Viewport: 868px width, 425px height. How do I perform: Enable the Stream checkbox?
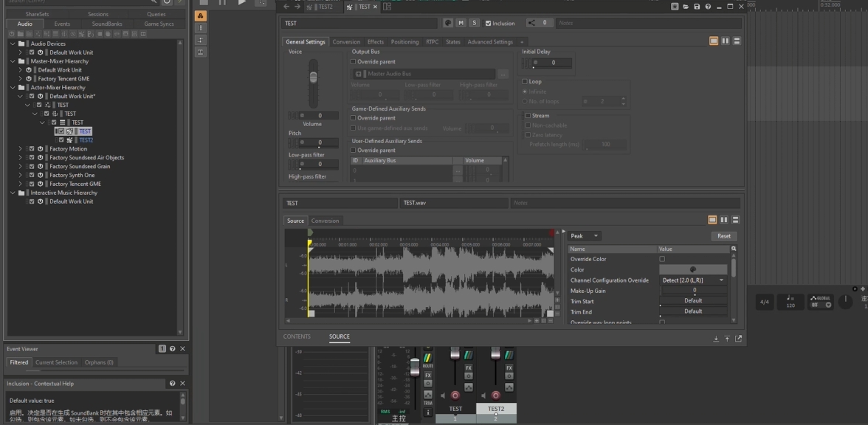click(528, 116)
